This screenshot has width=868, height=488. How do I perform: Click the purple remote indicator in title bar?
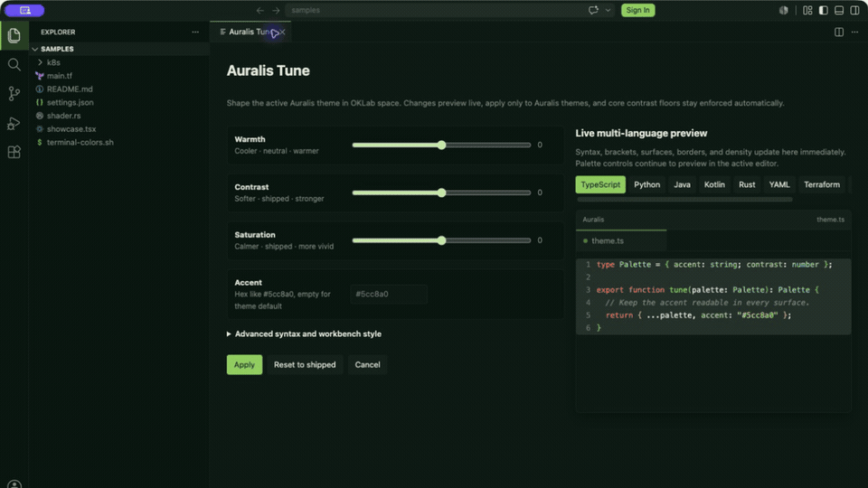click(x=24, y=10)
